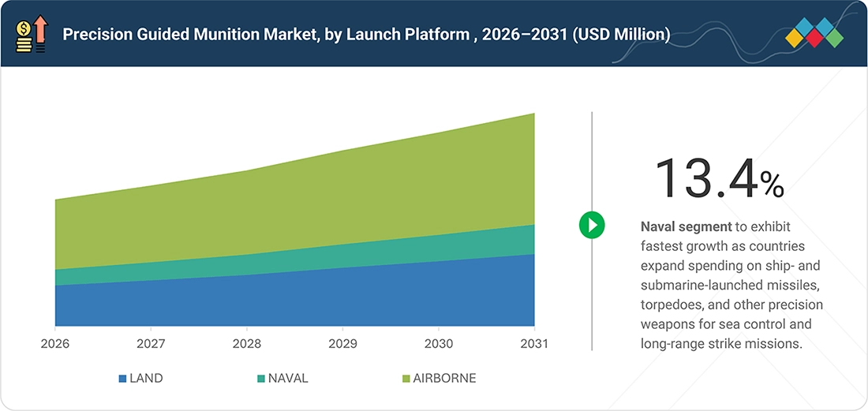Click the green play arrow circle
This screenshot has width=868, height=411.
(592, 225)
